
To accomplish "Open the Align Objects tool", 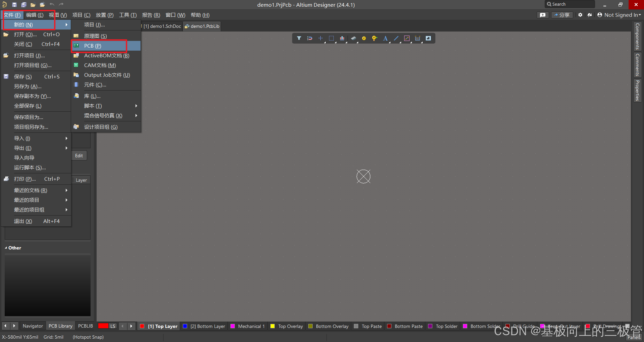I will 342,38.
